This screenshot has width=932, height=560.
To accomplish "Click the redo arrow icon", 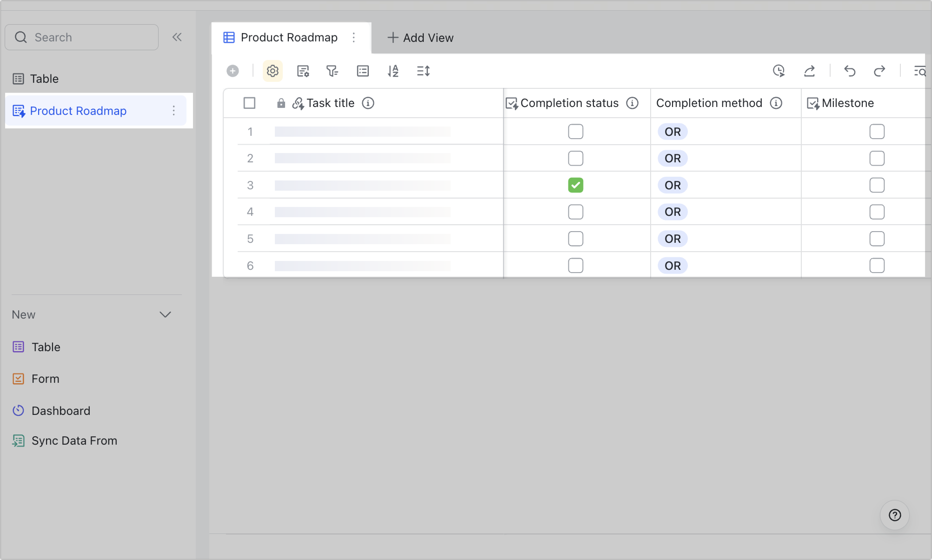I will 879,71.
